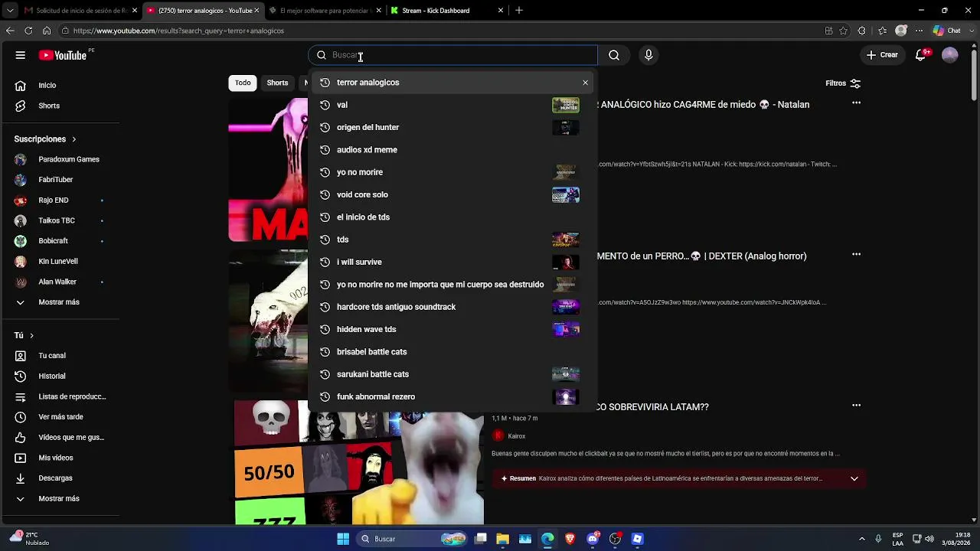Add this page to favorites star
Viewport: 980px width, 551px height.
[x=843, y=31]
